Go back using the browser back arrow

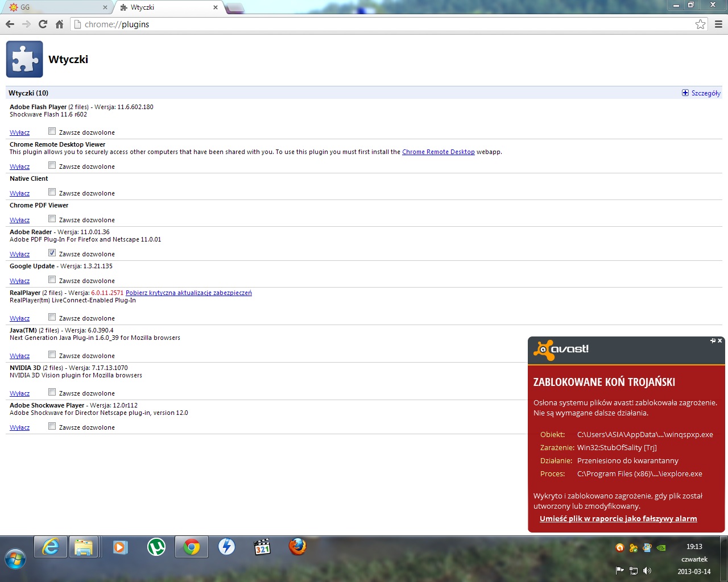pyautogui.click(x=10, y=24)
